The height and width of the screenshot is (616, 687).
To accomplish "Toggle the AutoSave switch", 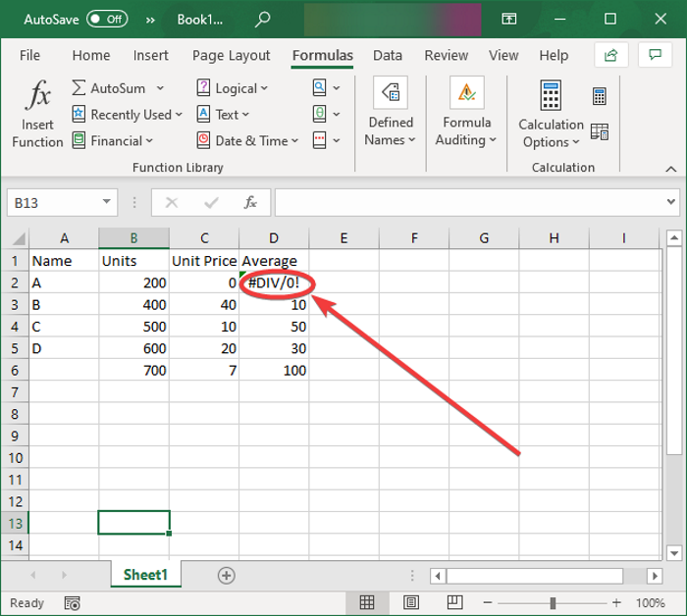I will point(106,19).
